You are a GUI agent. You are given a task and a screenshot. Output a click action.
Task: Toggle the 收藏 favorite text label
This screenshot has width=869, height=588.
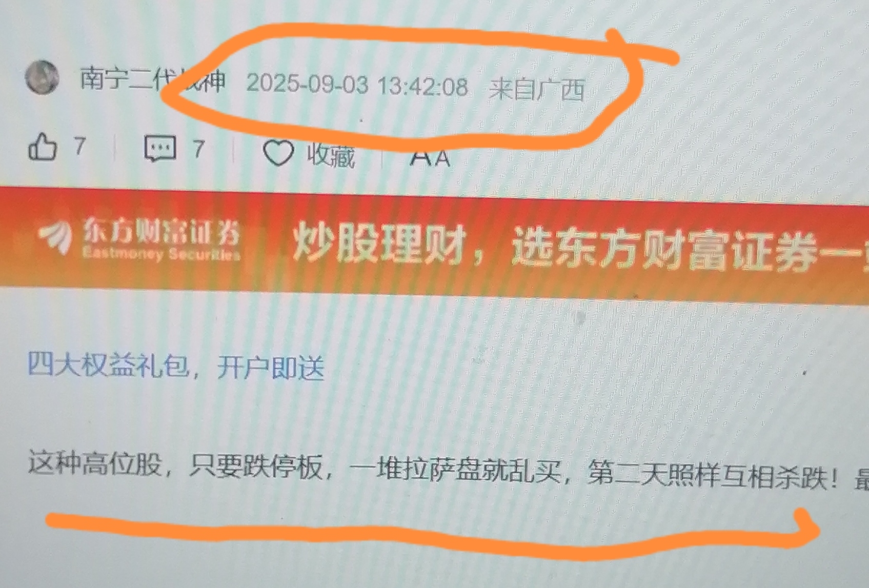pyautogui.click(x=331, y=155)
